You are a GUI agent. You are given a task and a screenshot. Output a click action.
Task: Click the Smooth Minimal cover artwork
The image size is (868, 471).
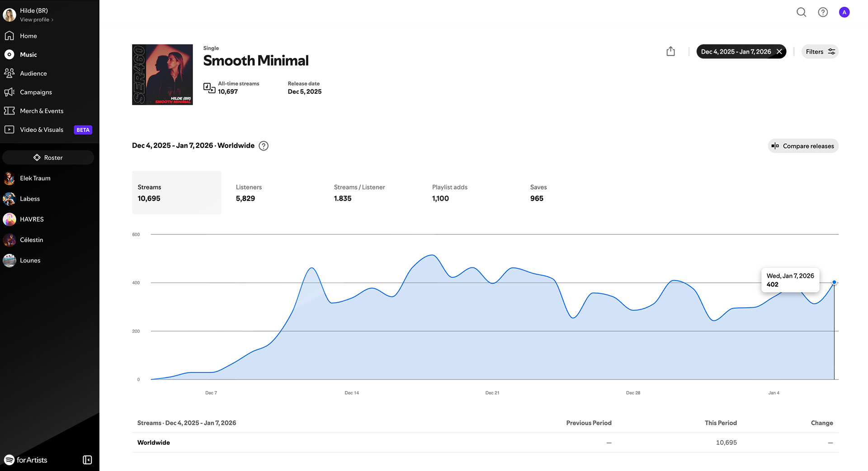point(162,75)
